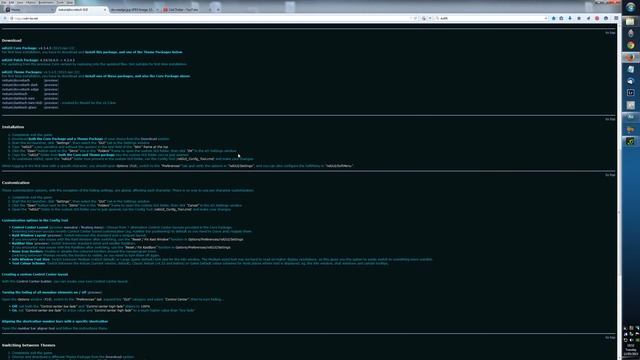The image size is (640, 360).
Task: Show the bookmarks list toolbar icon
Action: [x=561, y=18]
